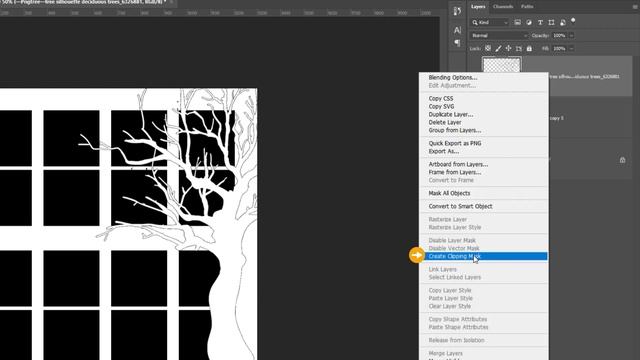The width and height of the screenshot is (640, 360).
Task: Lock image pixels brush icon
Action: click(x=498, y=49)
